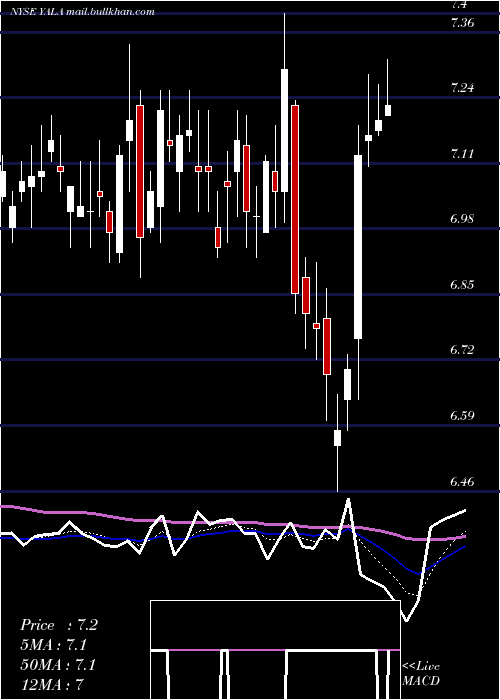This screenshot has width=500, height=700.
Task: Select the 6.46 price axis label
Action: (x=462, y=482)
